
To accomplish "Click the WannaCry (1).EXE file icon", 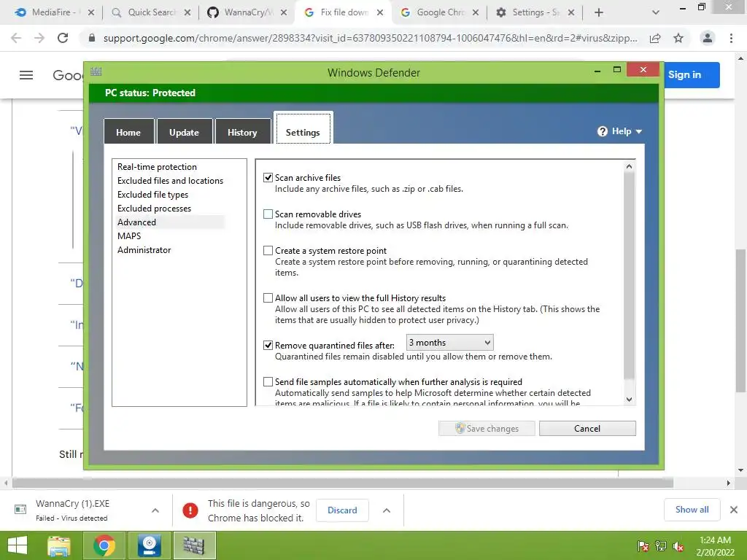I will point(20,510).
